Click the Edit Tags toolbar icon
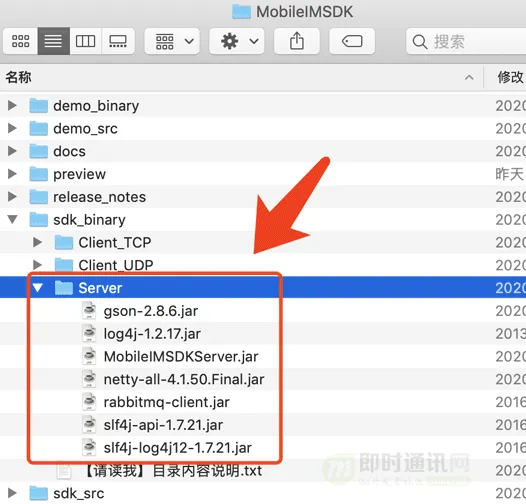Viewport: 526px width, 504px height. pyautogui.click(x=352, y=41)
